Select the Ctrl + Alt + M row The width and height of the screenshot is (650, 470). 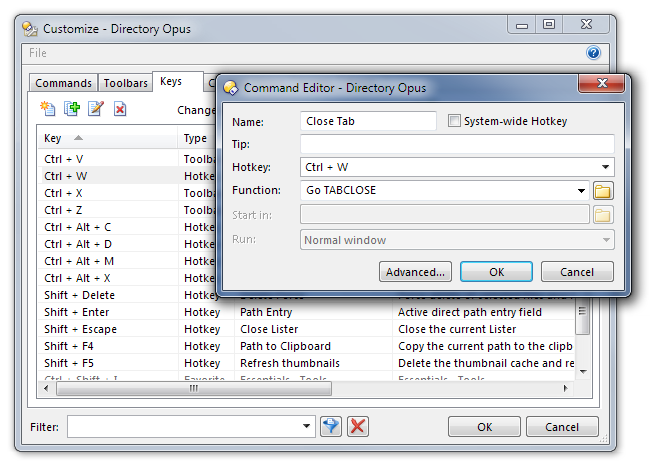[x=129, y=261]
